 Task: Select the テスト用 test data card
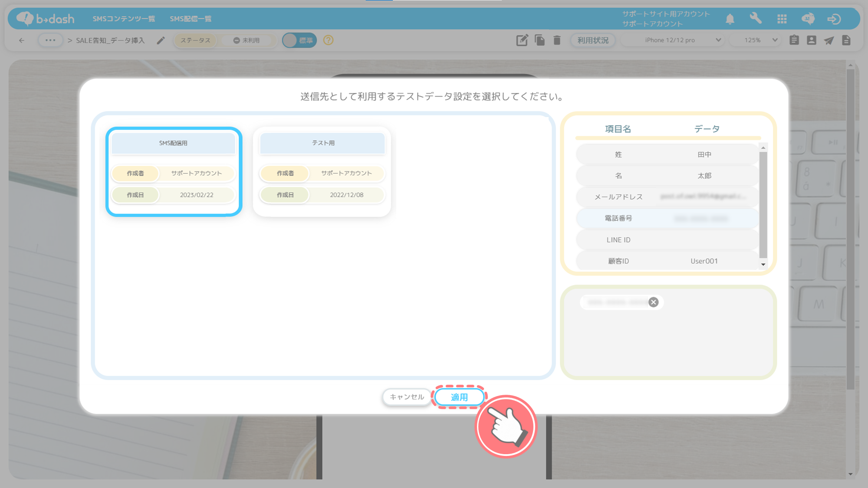322,171
